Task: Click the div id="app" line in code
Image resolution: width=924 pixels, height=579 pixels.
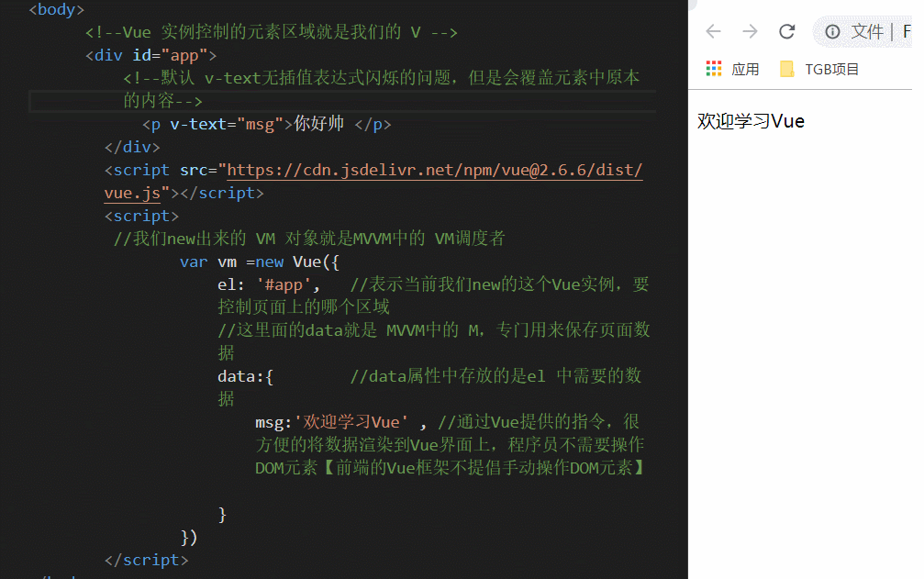Action: [x=150, y=55]
